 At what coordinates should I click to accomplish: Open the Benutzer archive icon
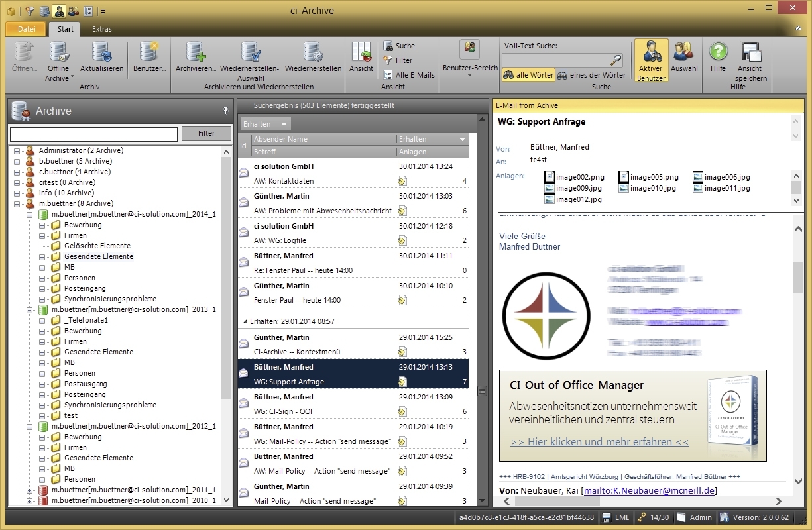pos(149,53)
